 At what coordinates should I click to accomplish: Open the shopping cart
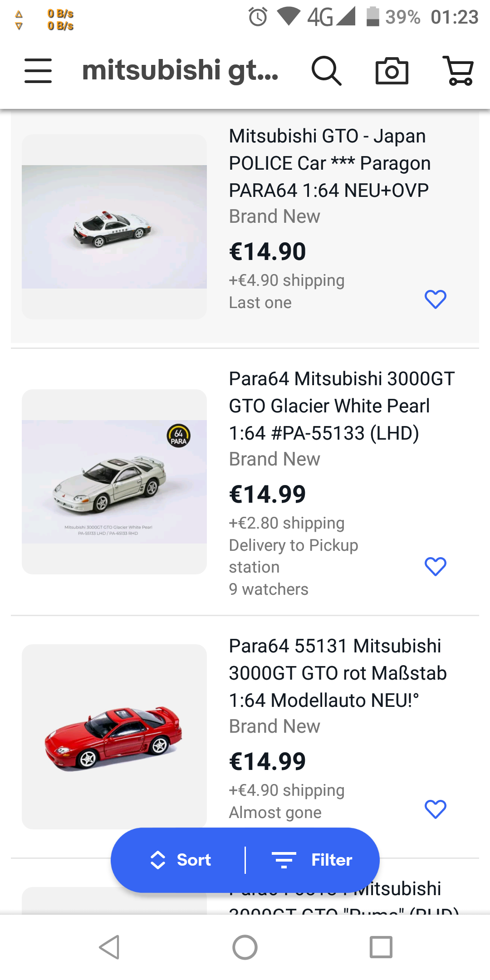click(459, 71)
